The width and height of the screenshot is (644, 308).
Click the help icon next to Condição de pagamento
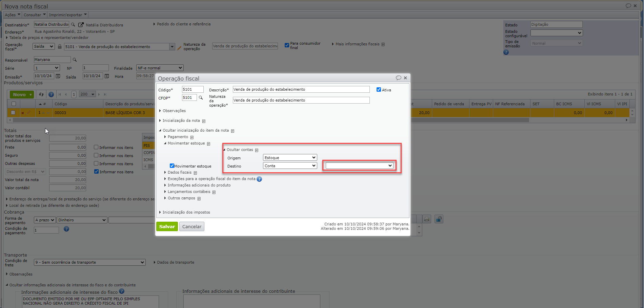tap(66, 229)
